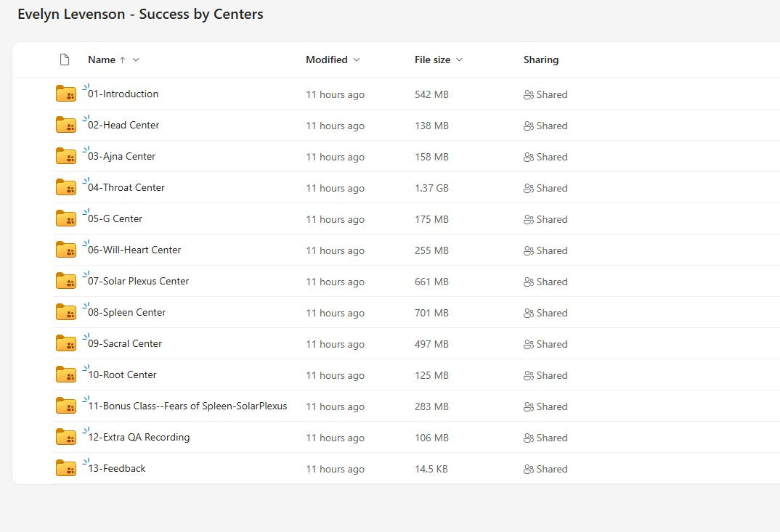Open the 11-Bonus Class folder icon
Screen dimensions: 780x532
pos(65,406)
